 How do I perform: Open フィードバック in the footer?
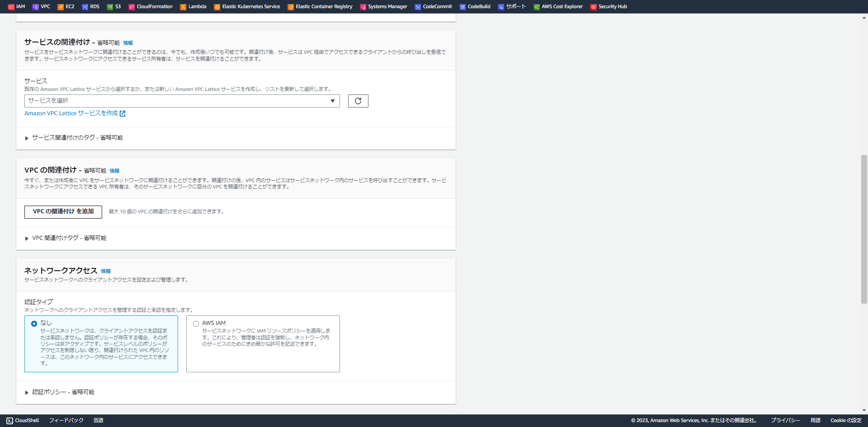66,421
